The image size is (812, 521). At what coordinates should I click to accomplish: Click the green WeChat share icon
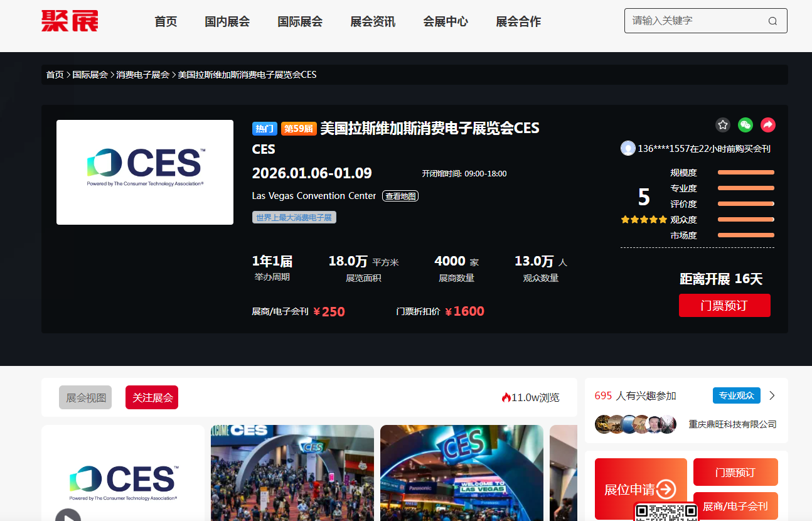tap(745, 125)
